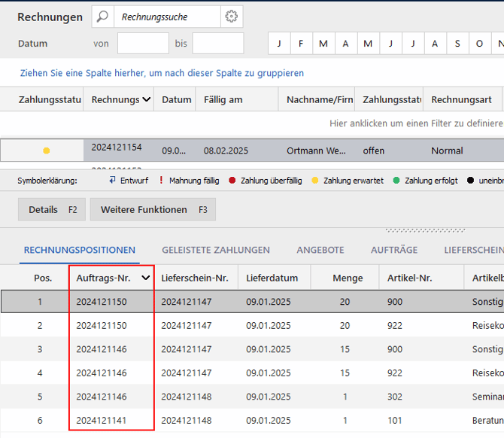Open search settings gear icon

(x=232, y=17)
